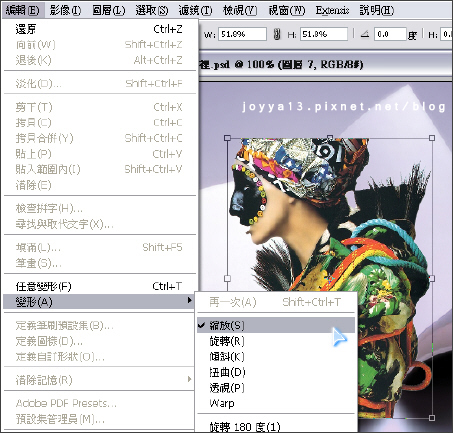Choose 還原 Ctrl+Z from the menu

[x=99, y=29]
